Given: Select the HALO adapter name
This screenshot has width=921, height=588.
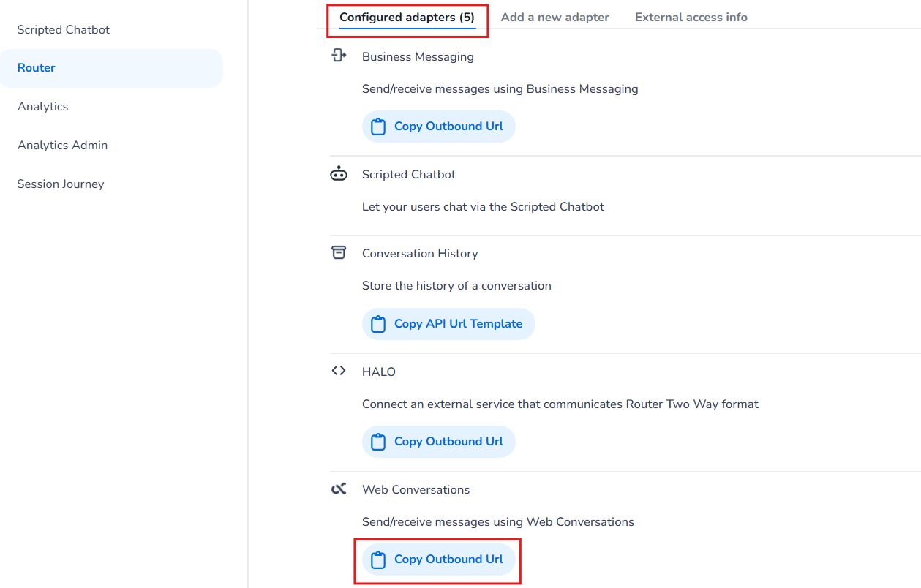Looking at the screenshot, I should tap(379, 372).
